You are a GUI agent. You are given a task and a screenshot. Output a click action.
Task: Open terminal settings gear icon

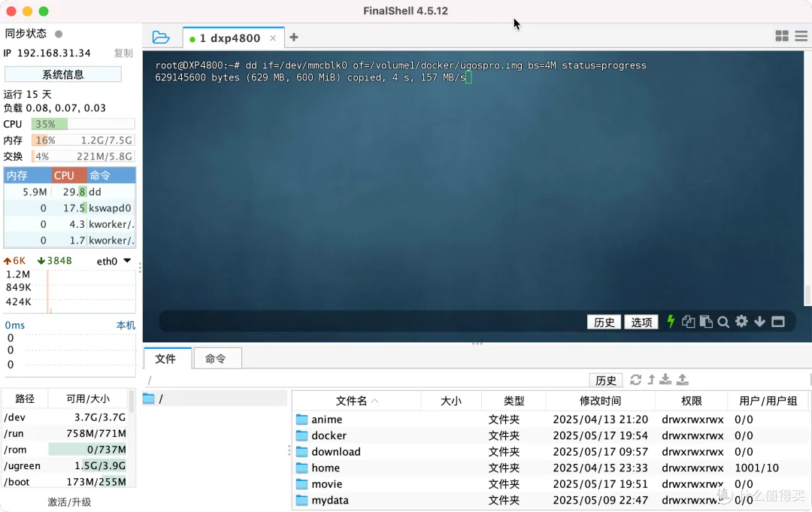click(x=741, y=322)
